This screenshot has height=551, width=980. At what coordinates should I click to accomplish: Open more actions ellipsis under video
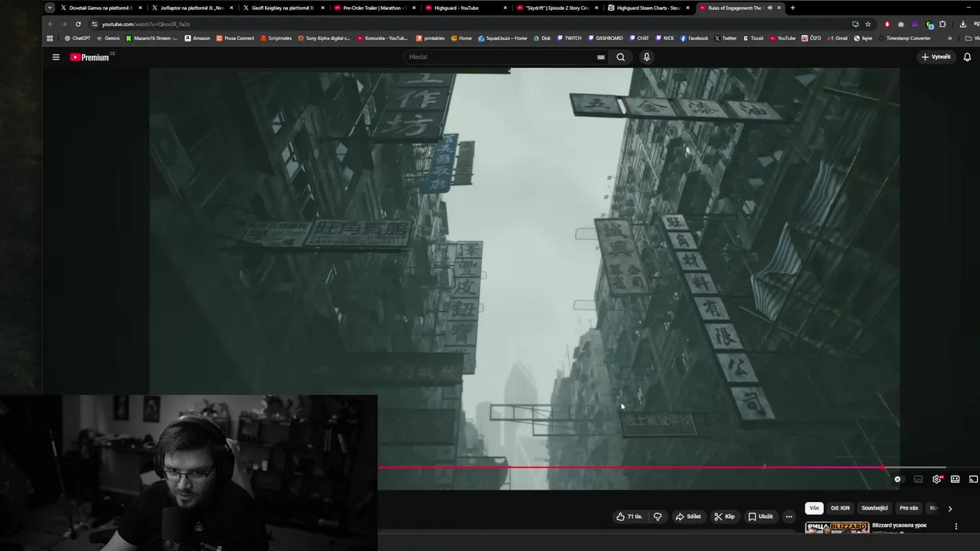pyautogui.click(x=789, y=517)
